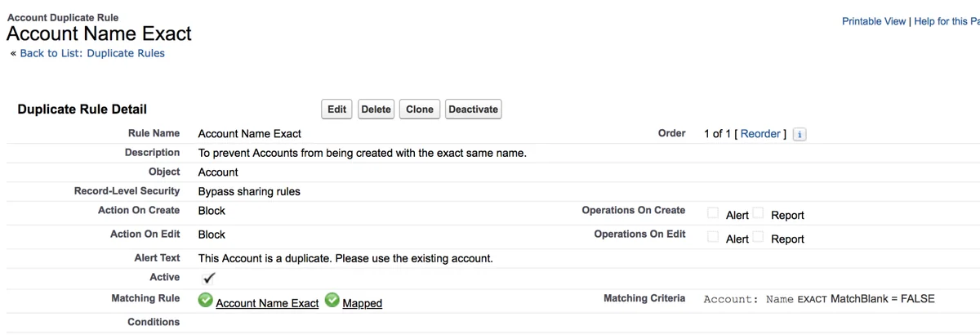Click the 'Duplicate Rule Detail' section heading
Screen dimensions: 980x335
[82, 109]
